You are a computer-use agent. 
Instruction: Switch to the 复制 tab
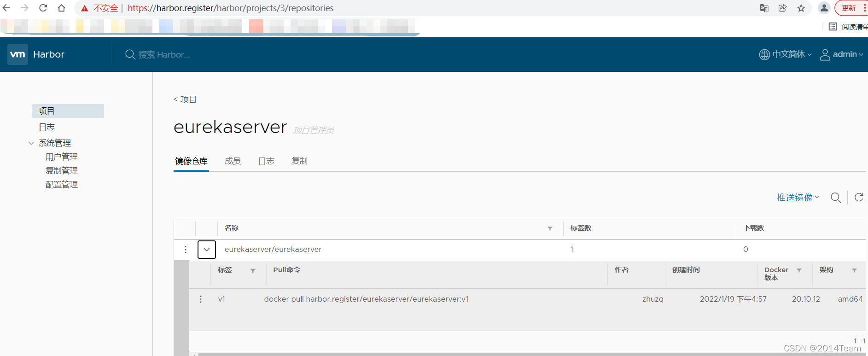[x=299, y=161]
